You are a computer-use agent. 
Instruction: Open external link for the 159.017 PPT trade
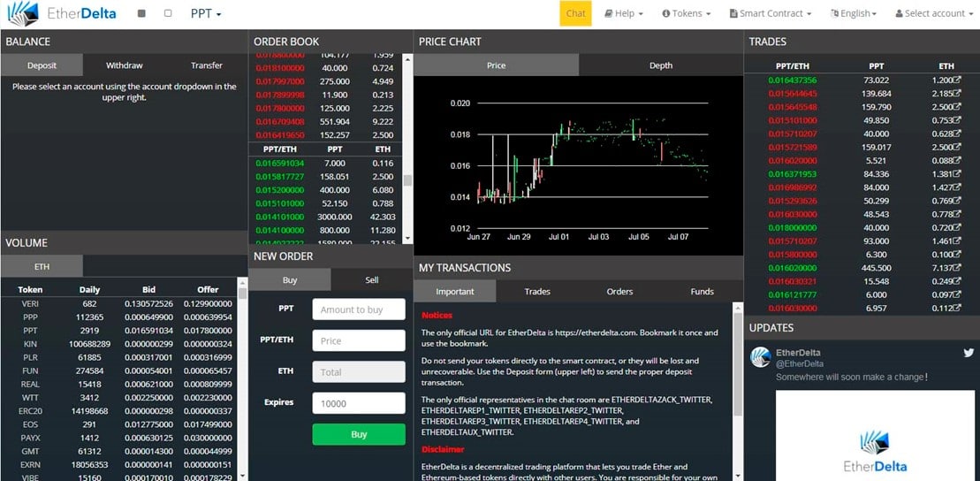(x=958, y=147)
